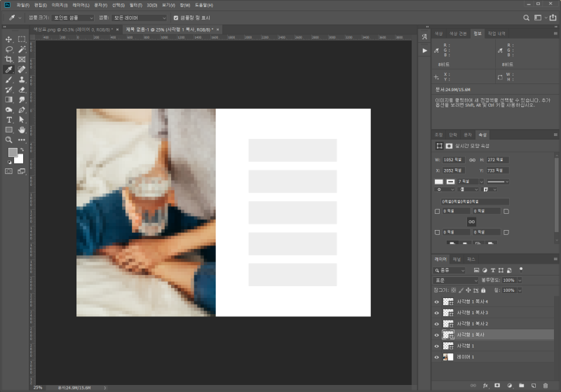This screenshot has height=392, width=561.
Task: Select the Gradient tool
Action: click(x=9, y=100)
